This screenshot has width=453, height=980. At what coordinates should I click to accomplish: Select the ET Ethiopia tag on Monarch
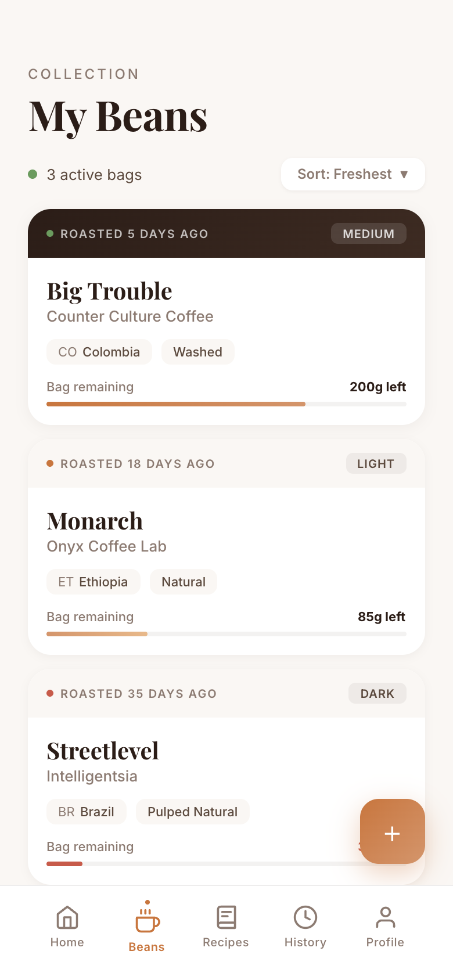coord(93,582)
